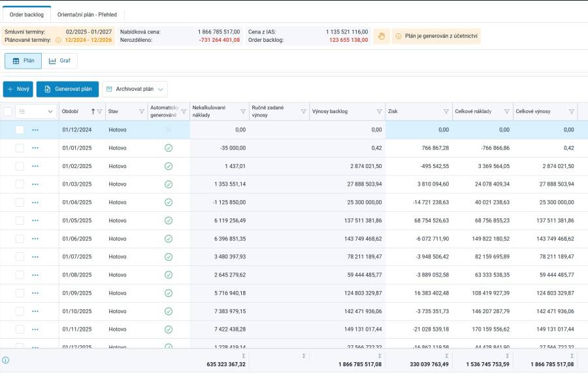Click the Order backlog value 123 655 138,00
Screen dimensions: 588x374
(349, 40)
